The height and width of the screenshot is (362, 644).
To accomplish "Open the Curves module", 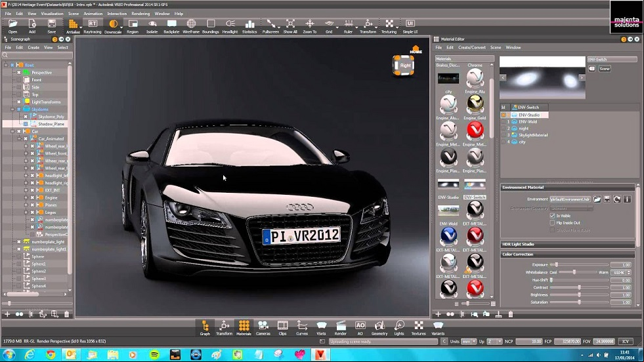I will pyautogui.click(x=302, y=328).
